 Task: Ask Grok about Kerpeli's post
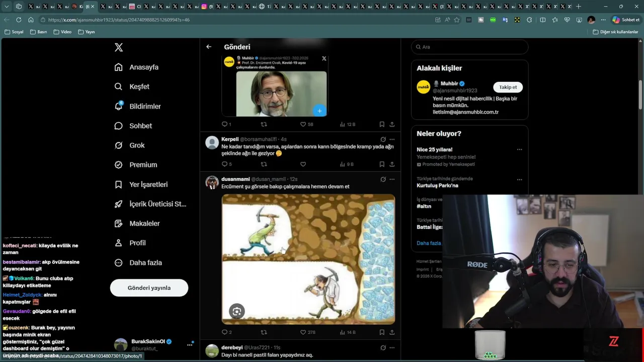[383, 139]
